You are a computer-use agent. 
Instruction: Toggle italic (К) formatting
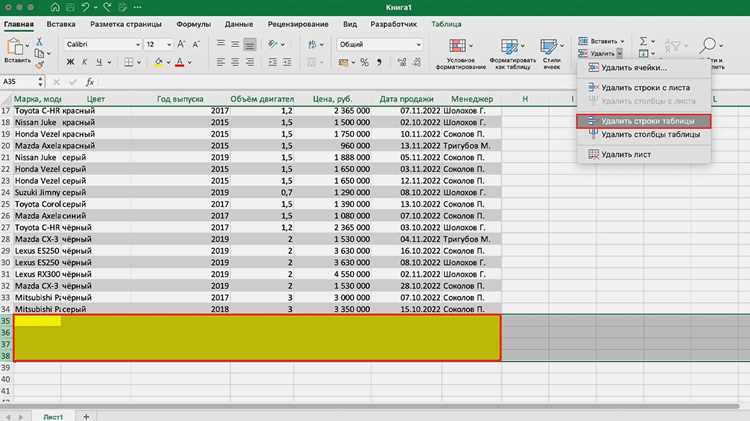click(x=84, y=62)
